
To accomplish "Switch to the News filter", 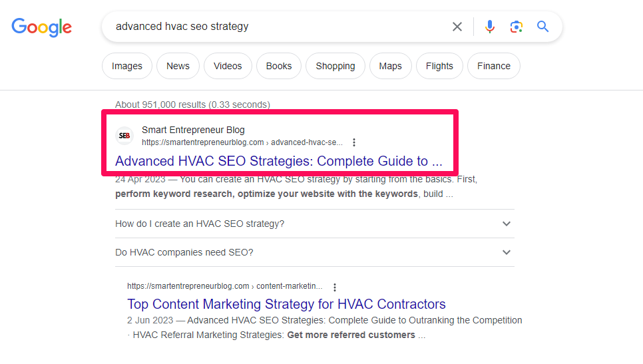I will coord(178,66).
